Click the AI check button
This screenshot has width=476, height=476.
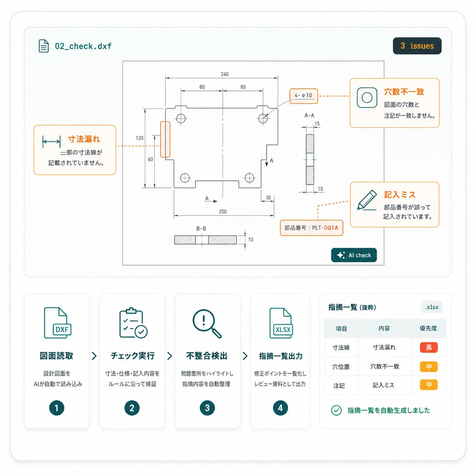354,255
